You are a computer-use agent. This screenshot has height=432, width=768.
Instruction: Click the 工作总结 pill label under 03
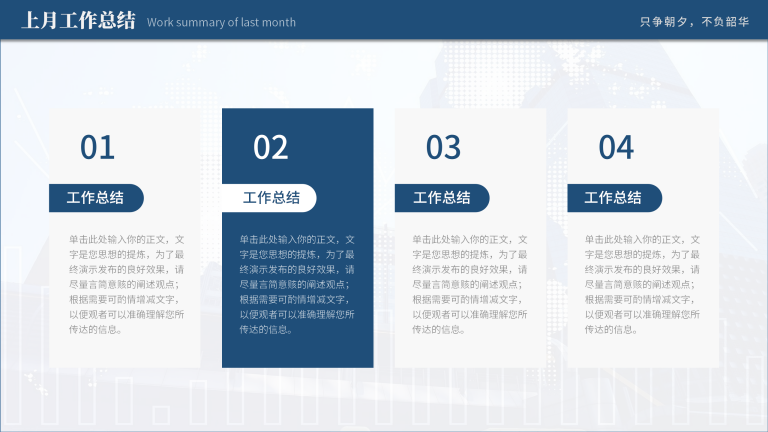click(x=442, y=198)
